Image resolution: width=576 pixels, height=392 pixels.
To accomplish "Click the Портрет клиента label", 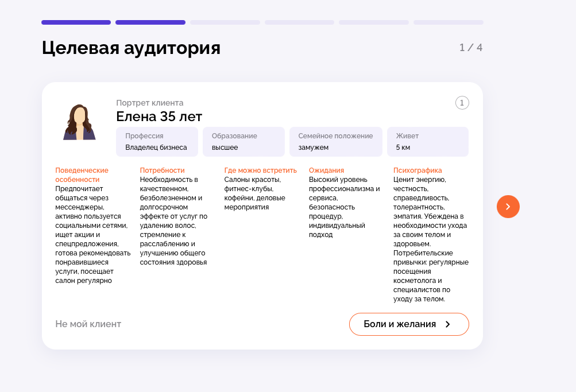I will pyautogui.click(x=149, y=103).
